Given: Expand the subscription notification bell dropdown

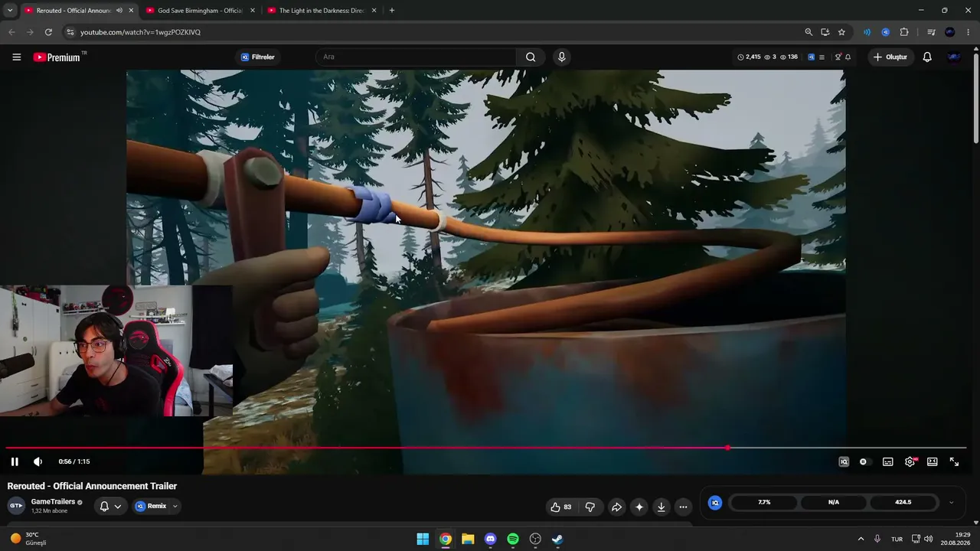Looking at the screenshot, I should [110, 506].
